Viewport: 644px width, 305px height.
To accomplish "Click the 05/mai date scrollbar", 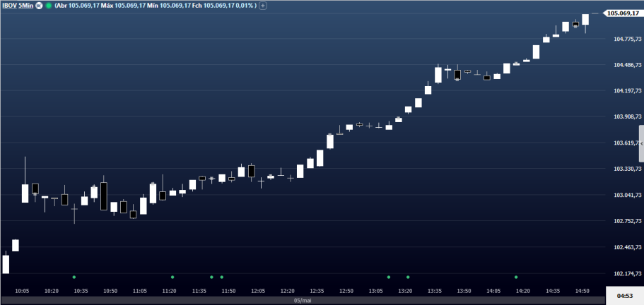I will (303, 301).
